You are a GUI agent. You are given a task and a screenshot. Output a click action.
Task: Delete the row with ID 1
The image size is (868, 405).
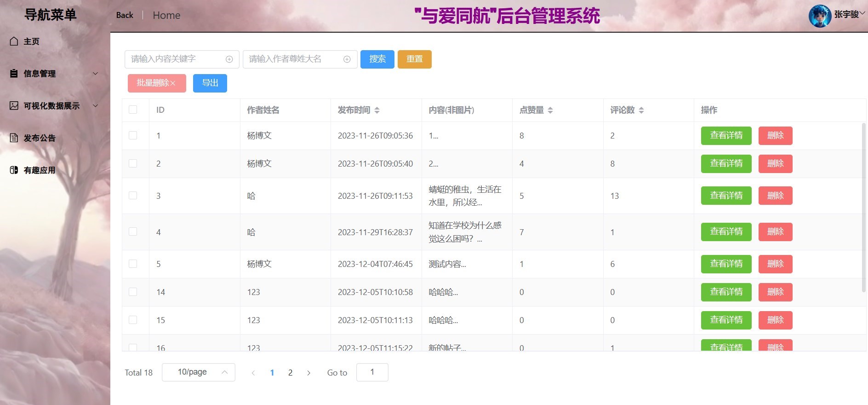[x=776, y=136]
